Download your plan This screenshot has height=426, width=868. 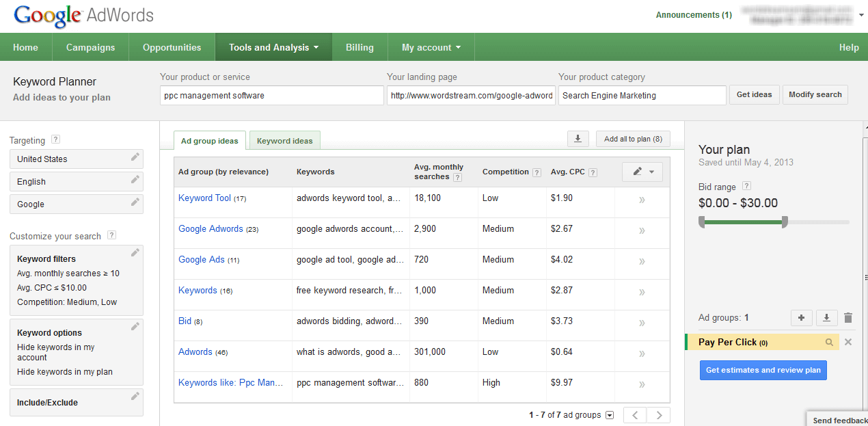click(x=826, y=317)
